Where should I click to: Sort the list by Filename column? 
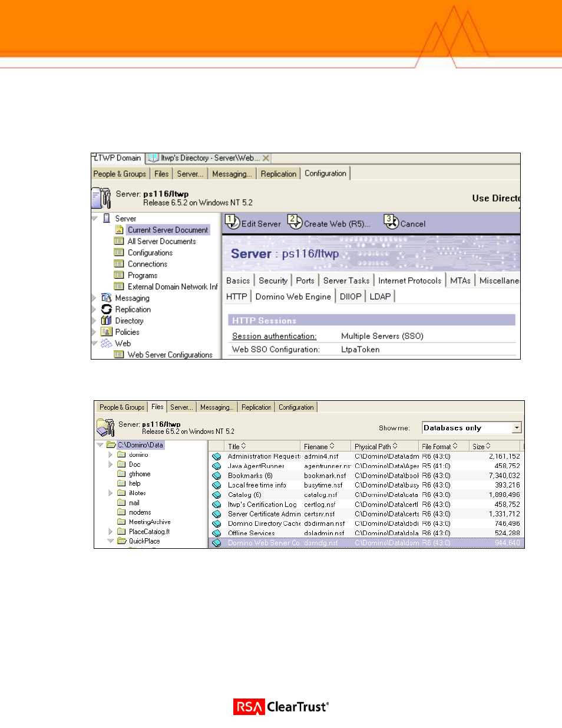(x=325, y=446)
